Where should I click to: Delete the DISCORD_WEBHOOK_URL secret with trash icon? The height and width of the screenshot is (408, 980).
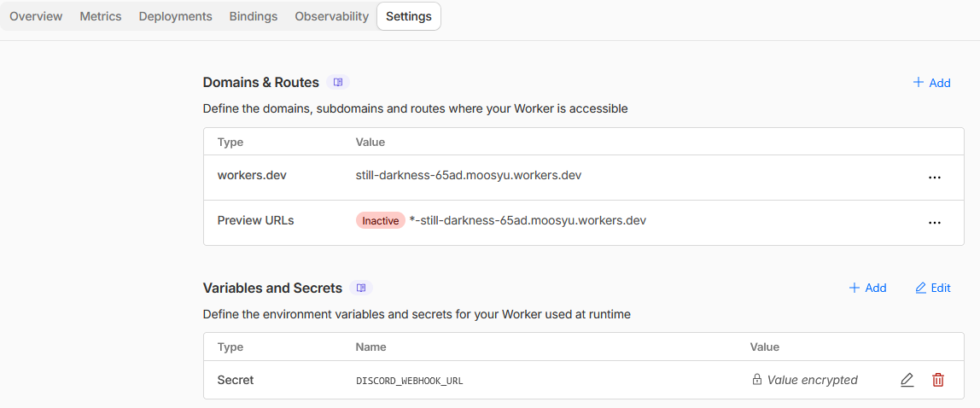pos(938,380)
